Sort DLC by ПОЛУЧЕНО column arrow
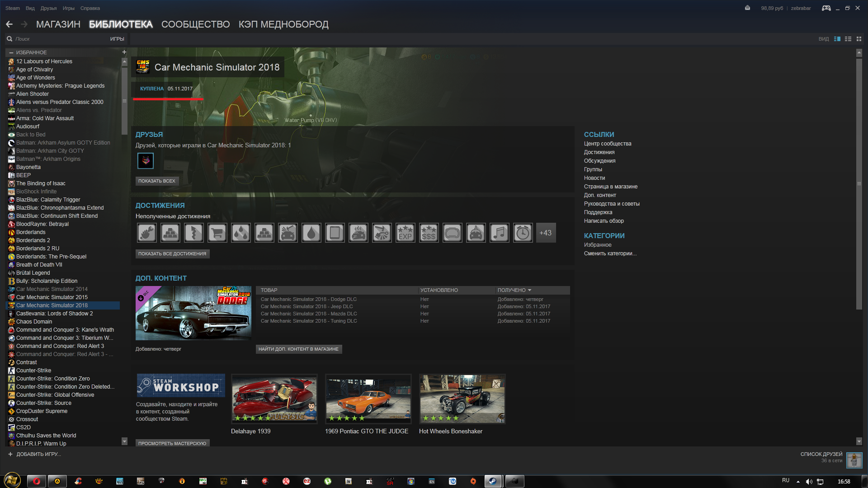The width and height of the screenshot is (868, 488). pos(529,290)
